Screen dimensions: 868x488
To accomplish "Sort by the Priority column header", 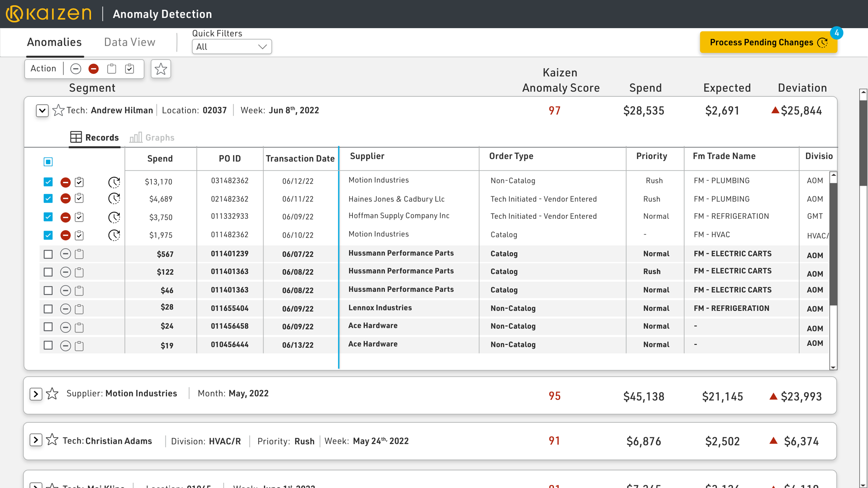I will 651,156.
